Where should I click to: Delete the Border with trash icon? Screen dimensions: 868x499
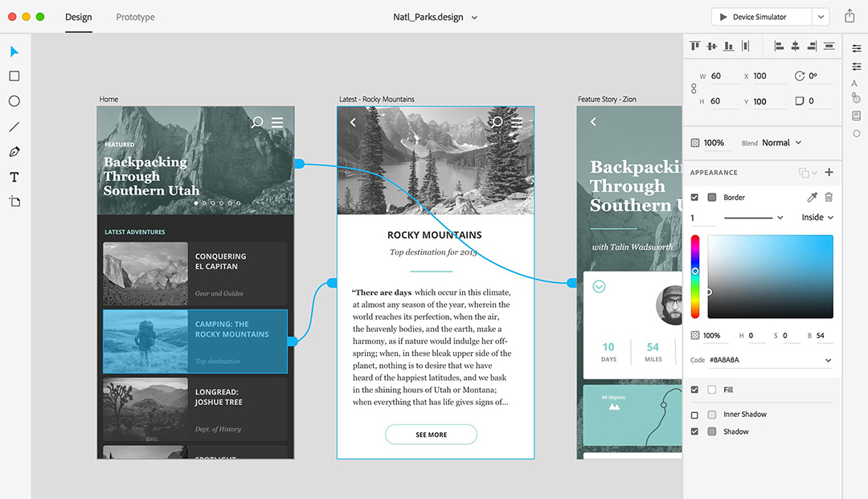(x=829, y=197)
